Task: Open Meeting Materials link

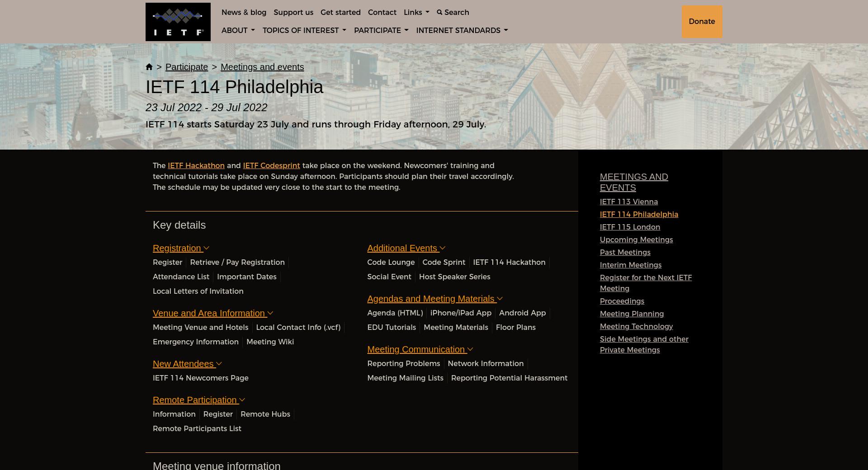Action: tap(456, 327)
